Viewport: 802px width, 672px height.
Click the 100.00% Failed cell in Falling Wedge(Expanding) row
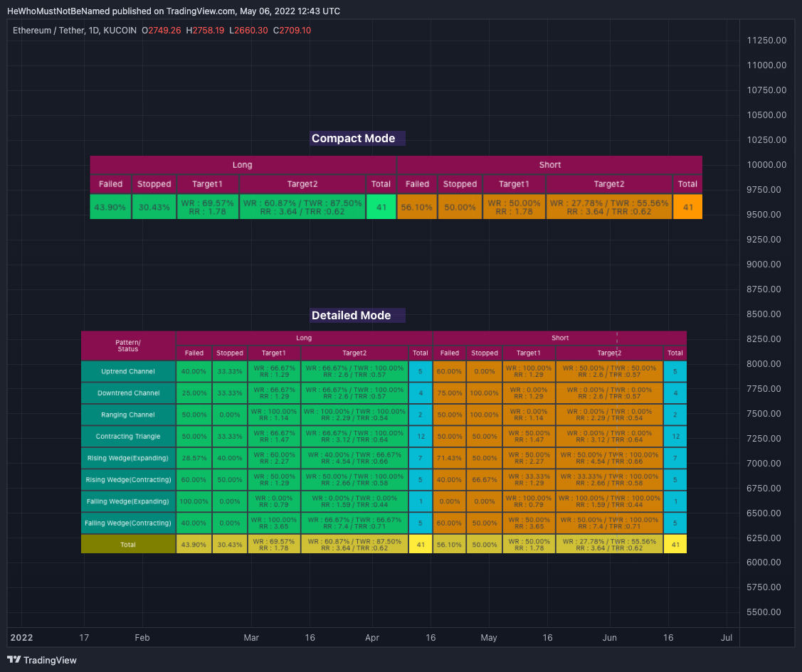[x=194, y=501]
